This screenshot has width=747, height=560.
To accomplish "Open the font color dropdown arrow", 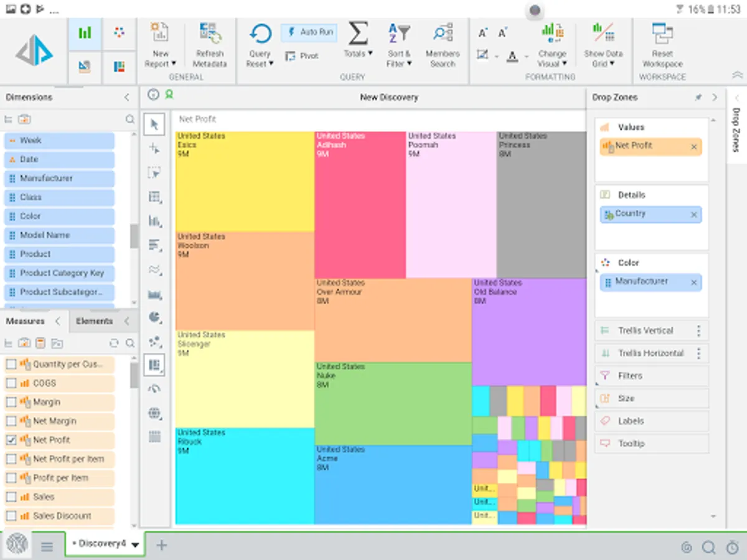I will [527, 57].
